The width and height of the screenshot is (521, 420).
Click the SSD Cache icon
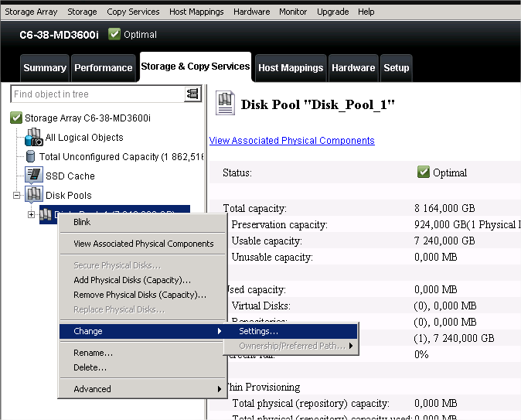[34, 176]
